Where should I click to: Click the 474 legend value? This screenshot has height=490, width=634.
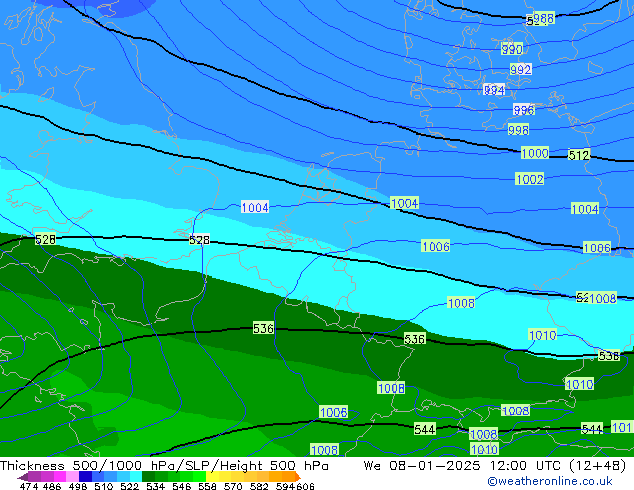point(29,486)
